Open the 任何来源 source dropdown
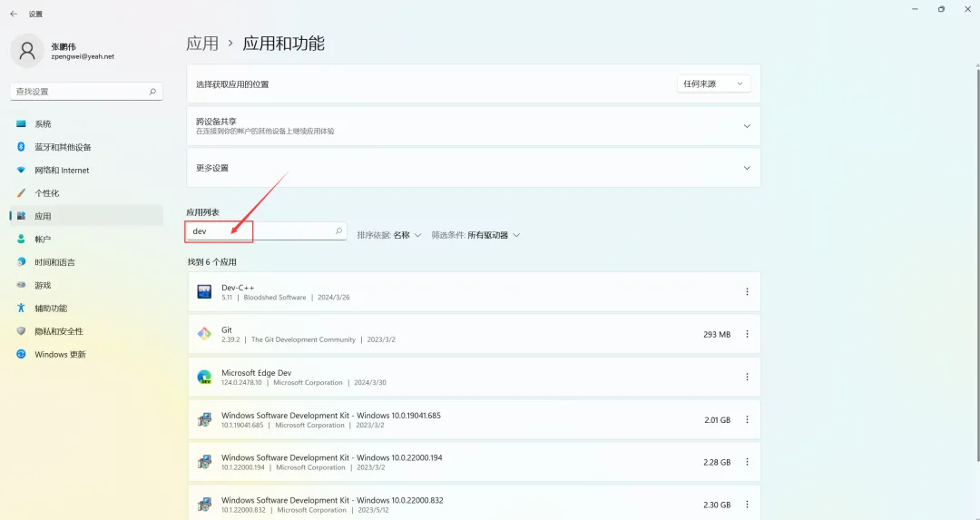The image size is (980, 520). click(x=714, y=83)
